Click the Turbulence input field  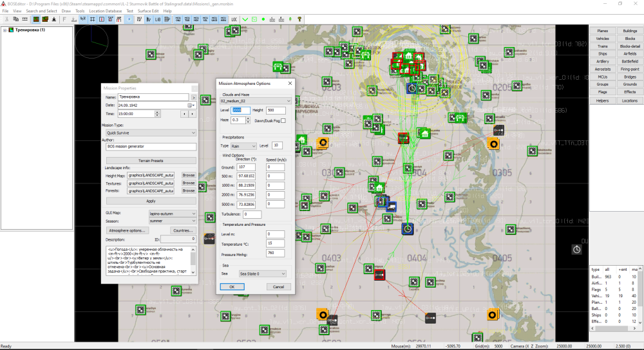(252, 214)
